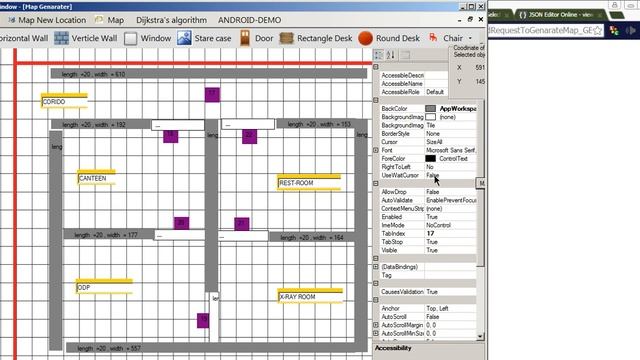Select wall labeled width = 164
This screenshot has height=360, width=640.
tap(312, 237)
